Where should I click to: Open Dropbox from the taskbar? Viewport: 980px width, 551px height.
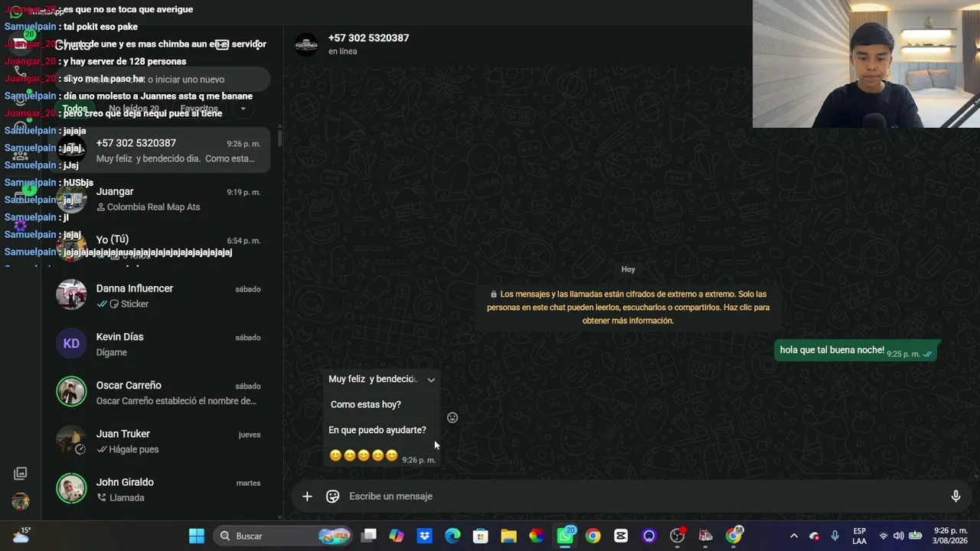click(425, 536)
